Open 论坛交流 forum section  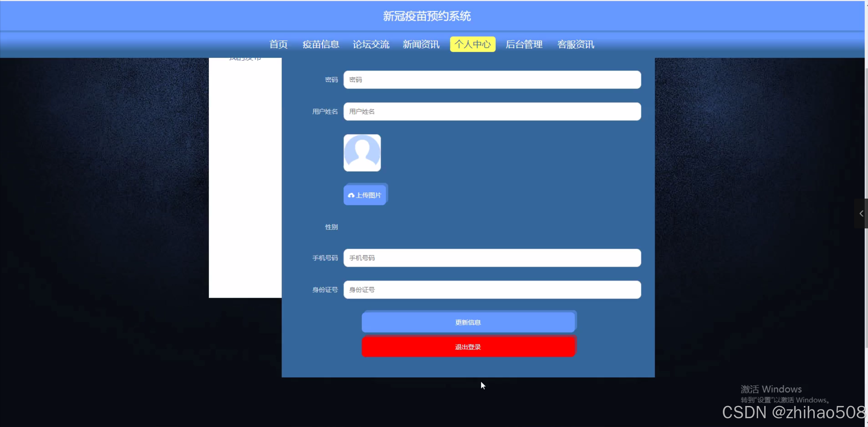pos(371,44)
